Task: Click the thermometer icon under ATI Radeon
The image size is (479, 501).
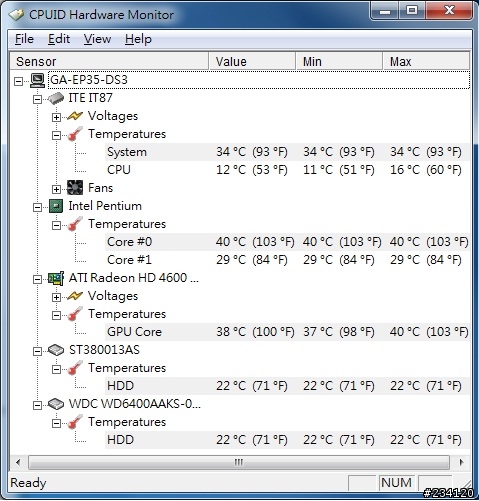Action: pyautogui.click(x=75, y=314)
